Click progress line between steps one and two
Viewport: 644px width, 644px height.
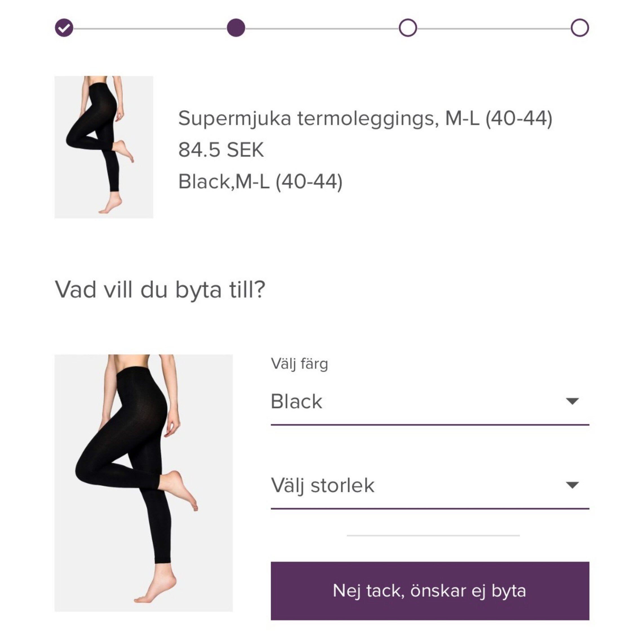(150, 29)
